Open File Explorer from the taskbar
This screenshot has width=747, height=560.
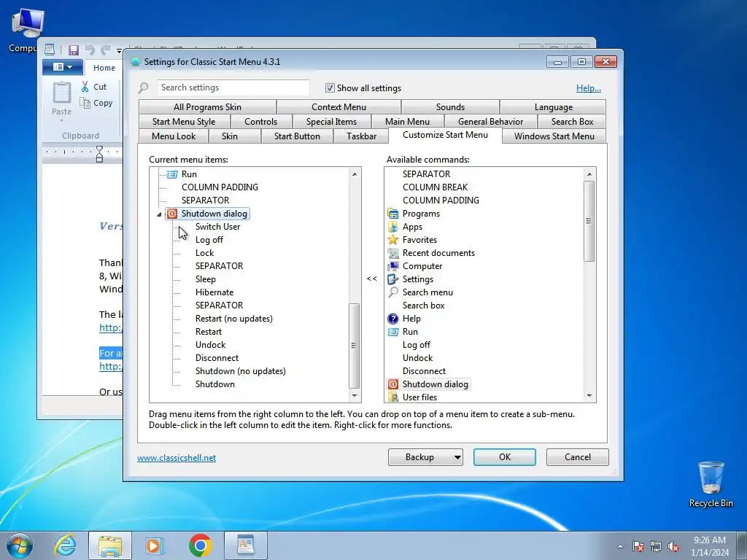tap(110, 545)
